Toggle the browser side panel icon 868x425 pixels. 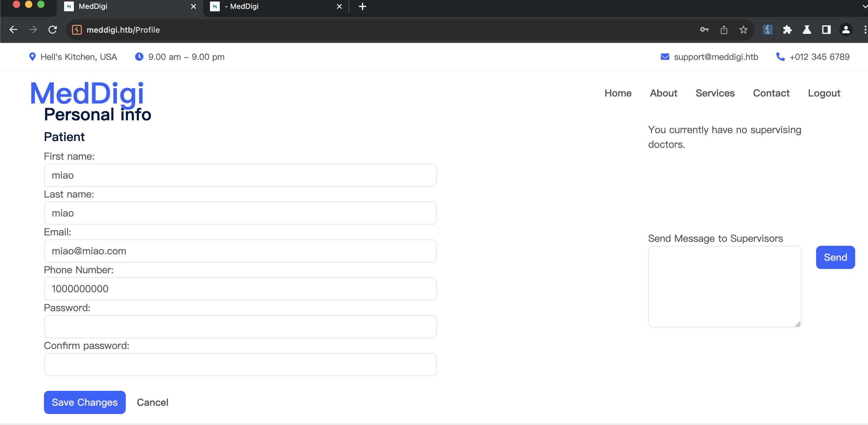pyautogui.click(x=826, y=30)
